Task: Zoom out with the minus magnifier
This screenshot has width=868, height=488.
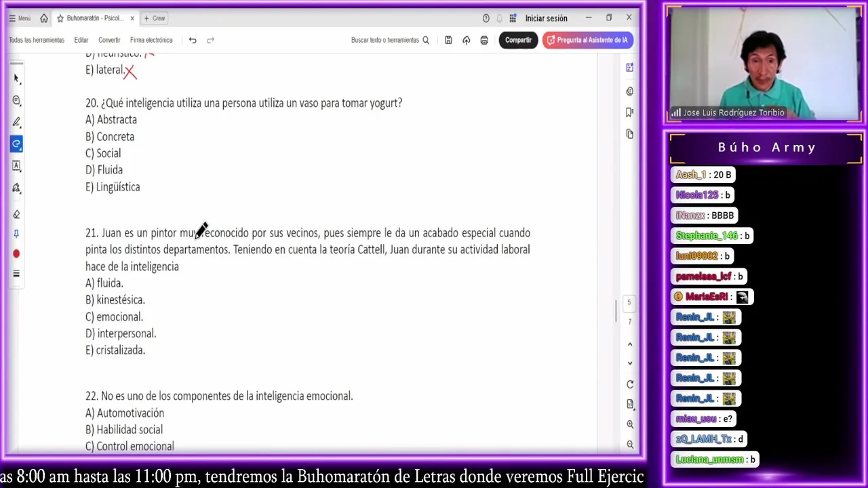Action: tap(629, 445)
